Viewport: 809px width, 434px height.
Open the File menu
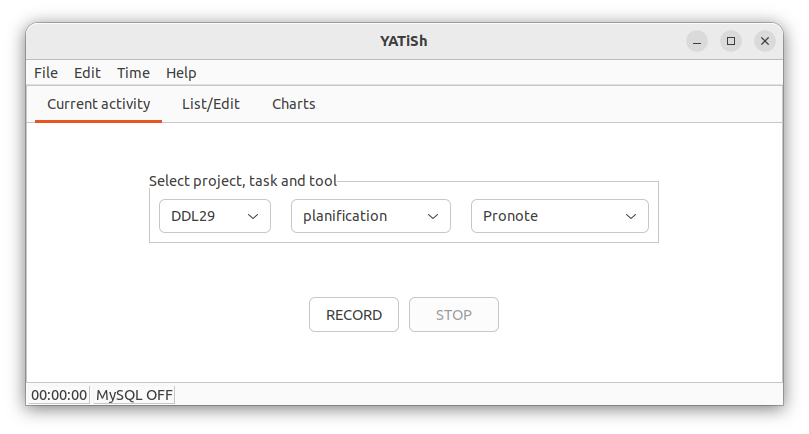45,73
